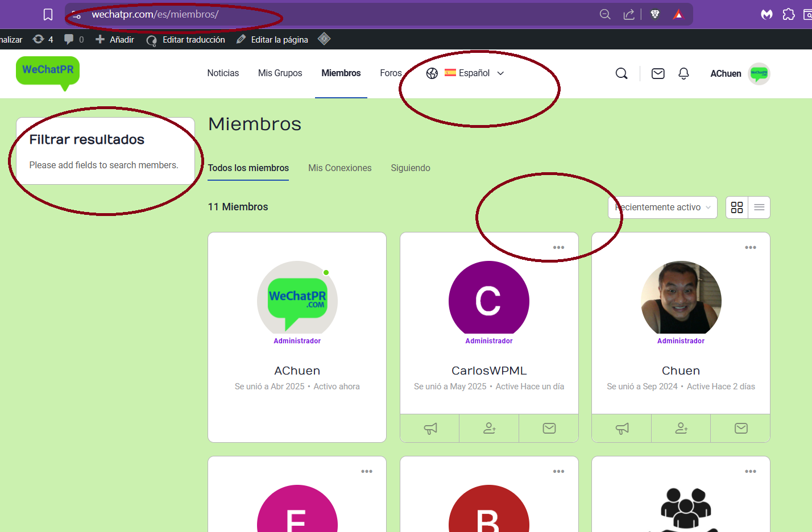Open the messages envelope icon in header

[658, 73]
